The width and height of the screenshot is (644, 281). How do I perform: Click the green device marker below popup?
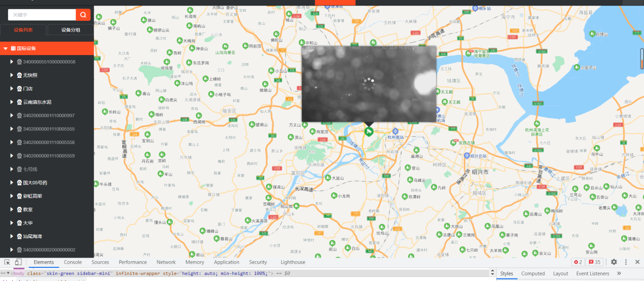click(x=369, y=131)
